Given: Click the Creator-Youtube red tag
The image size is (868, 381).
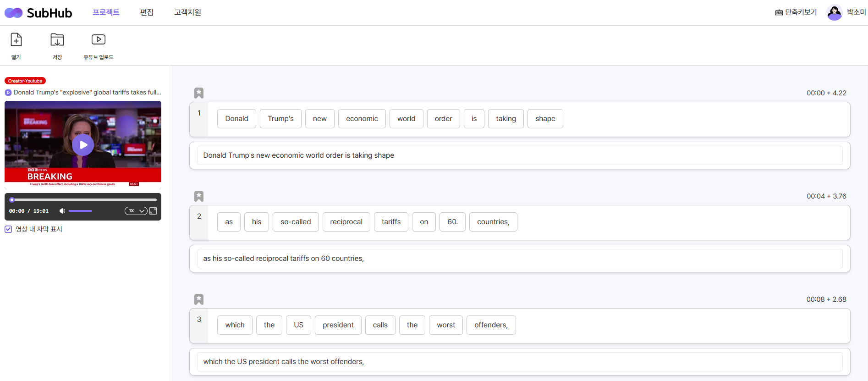Looking at the screenshot, I should click(x=25, y=81).
